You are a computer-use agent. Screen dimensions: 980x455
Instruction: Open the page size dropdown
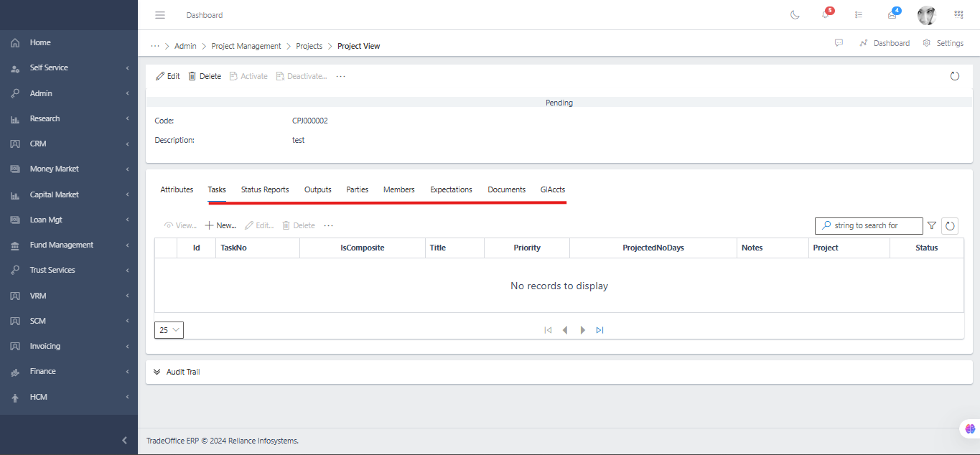pos(169,330)
